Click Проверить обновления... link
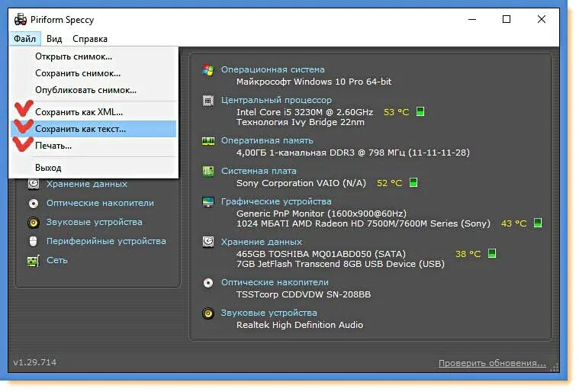579x392 pixels. pos(492,363)
